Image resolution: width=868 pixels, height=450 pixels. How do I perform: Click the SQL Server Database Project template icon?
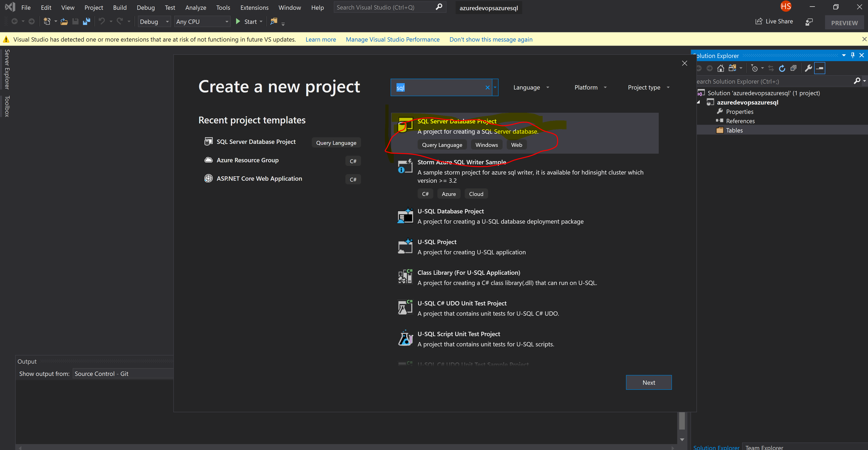tap(405, 125)
